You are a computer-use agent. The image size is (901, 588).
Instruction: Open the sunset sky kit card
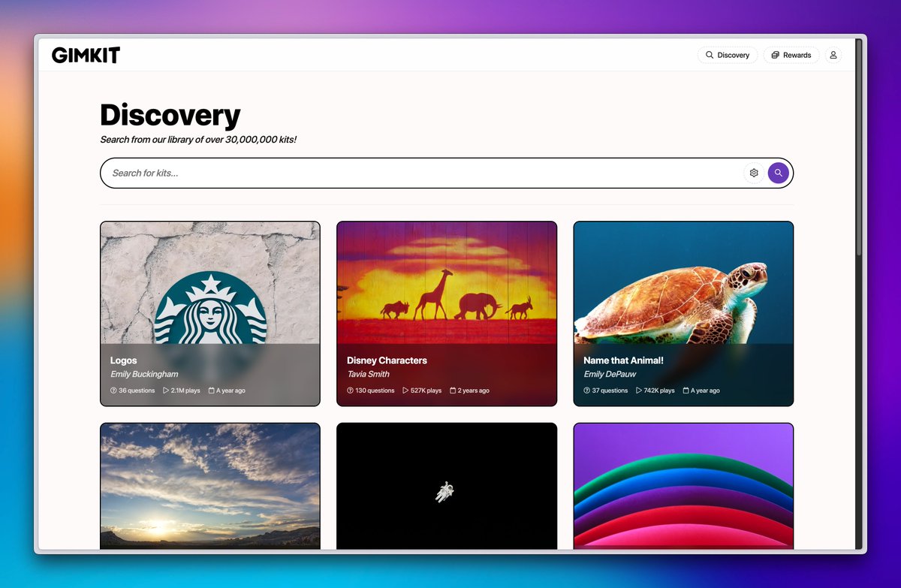pyautogui.click(x=210, y=486)
